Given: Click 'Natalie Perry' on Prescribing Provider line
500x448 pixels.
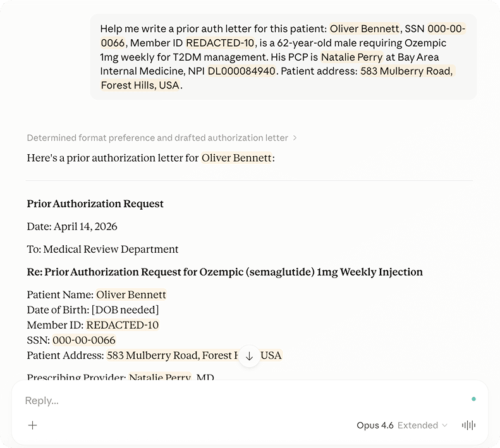Looking at the screenshot, I should pyautogui.click(x=160, y=378).
